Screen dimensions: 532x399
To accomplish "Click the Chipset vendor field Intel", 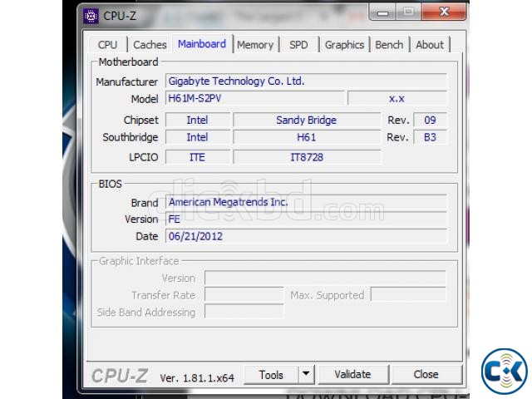I will (198, 120).
